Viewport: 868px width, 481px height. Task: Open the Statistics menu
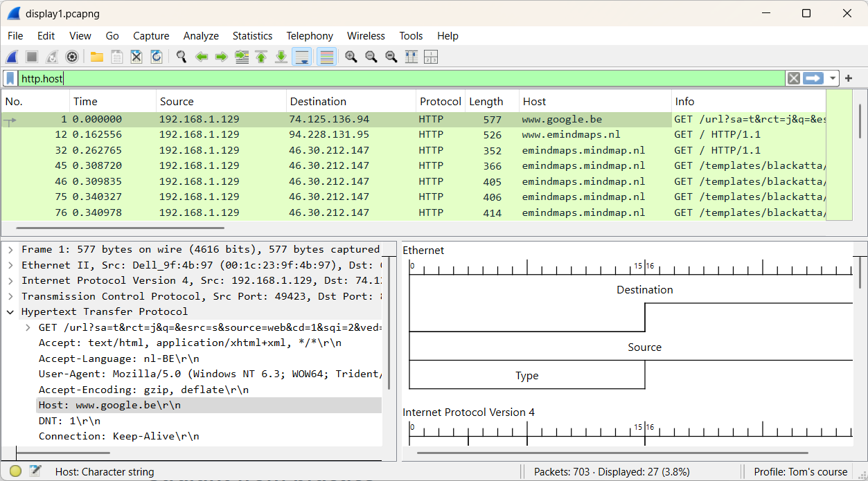coord(252,36)
